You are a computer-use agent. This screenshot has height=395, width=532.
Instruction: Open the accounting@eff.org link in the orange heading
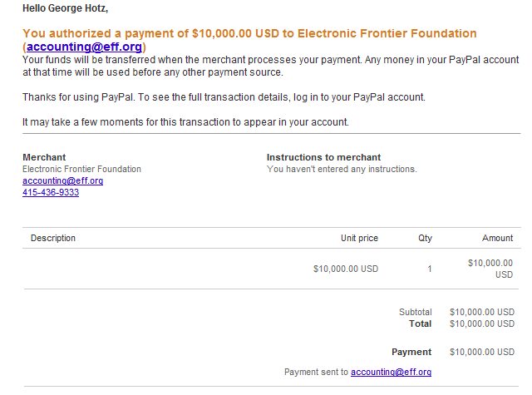click(84, 47)
